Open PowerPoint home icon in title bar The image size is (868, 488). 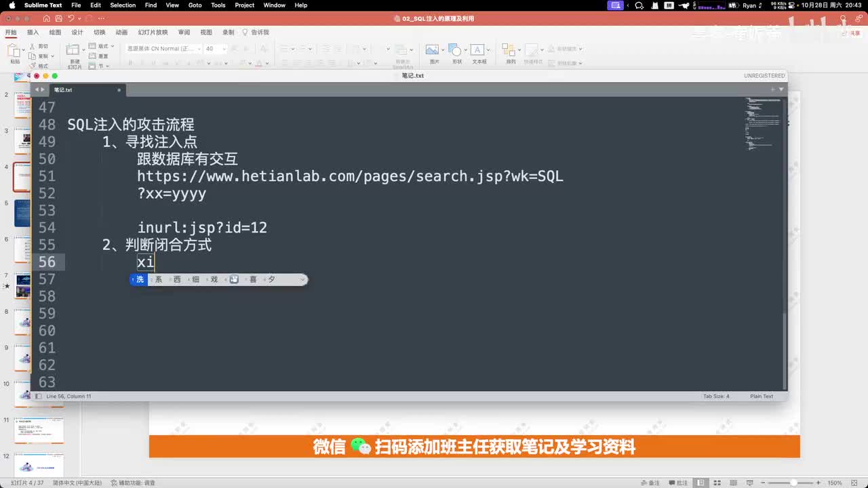pyautogui.click(x=47, y=18)
